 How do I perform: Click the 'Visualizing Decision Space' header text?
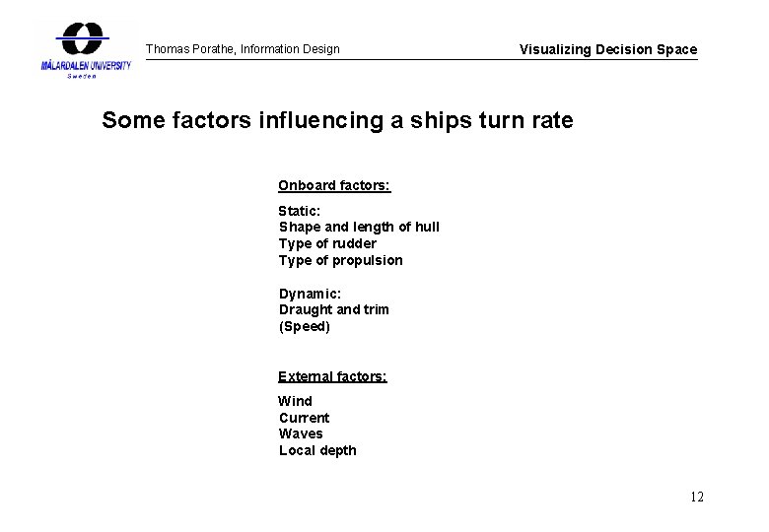pos(608,49)
